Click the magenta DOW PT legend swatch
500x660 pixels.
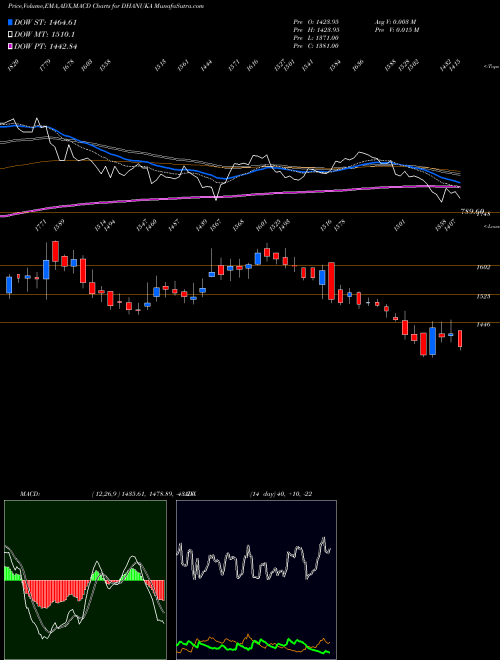coord(10,46)
